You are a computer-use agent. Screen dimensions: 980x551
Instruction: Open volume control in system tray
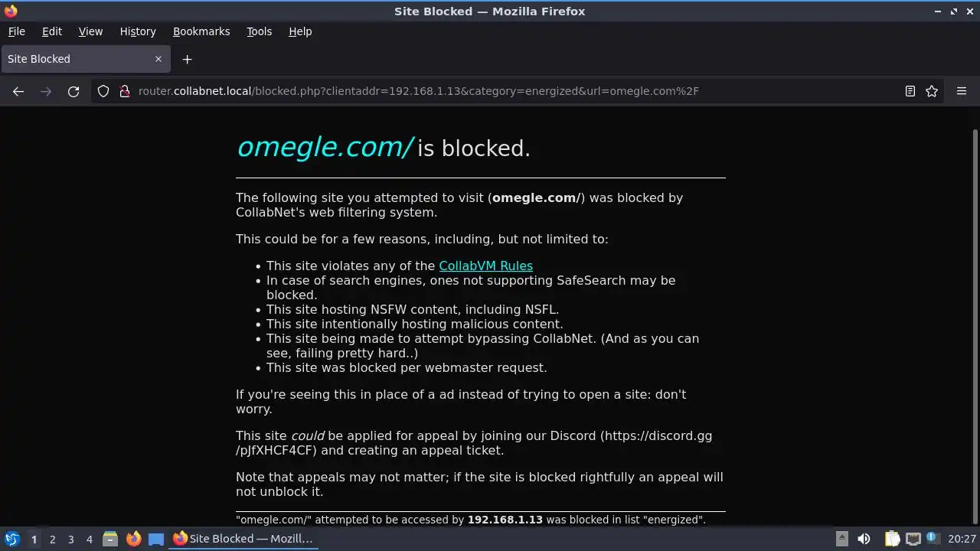point(864,539)
